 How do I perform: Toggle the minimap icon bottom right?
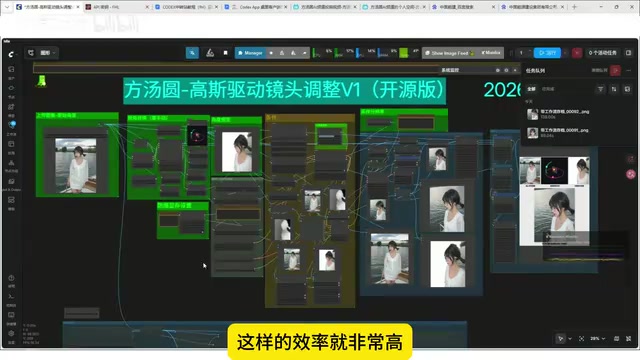point(616,339)
